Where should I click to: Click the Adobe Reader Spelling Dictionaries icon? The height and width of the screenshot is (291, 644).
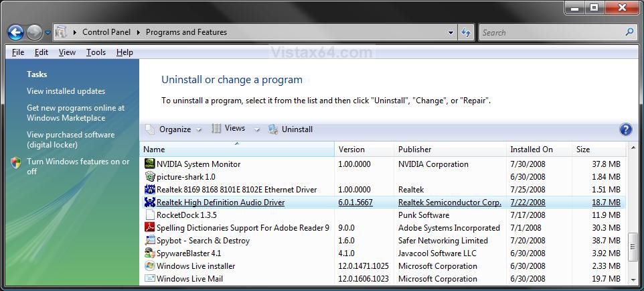tap(150, 227)
